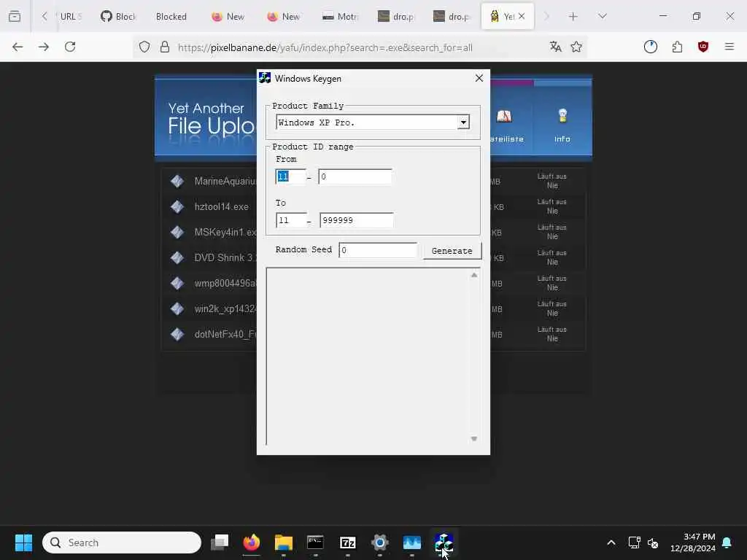Open 7-Zip from the taskbar
This screenshot has width=747, height=560.
pos(348,542)
